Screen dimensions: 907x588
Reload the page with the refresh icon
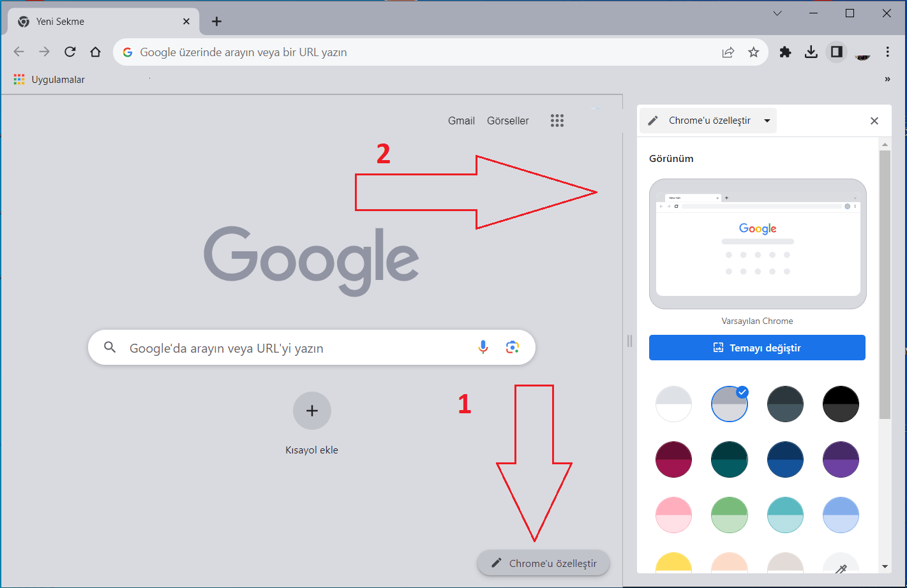point(70,52)
